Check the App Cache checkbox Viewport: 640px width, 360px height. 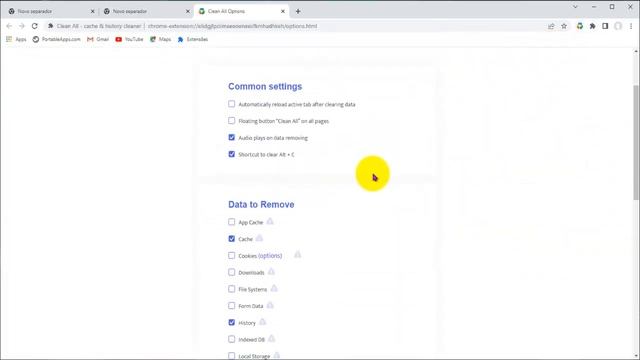[231, 222]
